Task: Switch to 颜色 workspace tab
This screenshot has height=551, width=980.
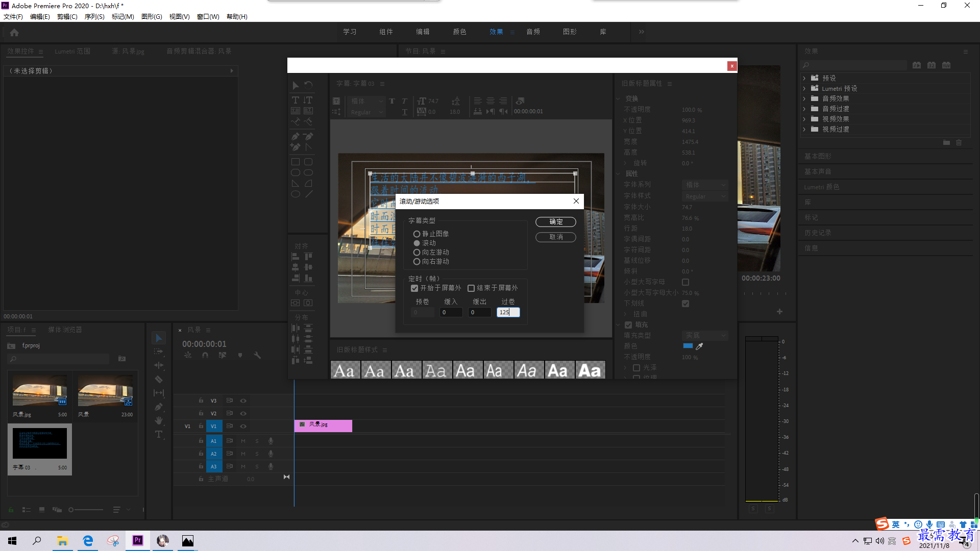Action: point(459,32)
